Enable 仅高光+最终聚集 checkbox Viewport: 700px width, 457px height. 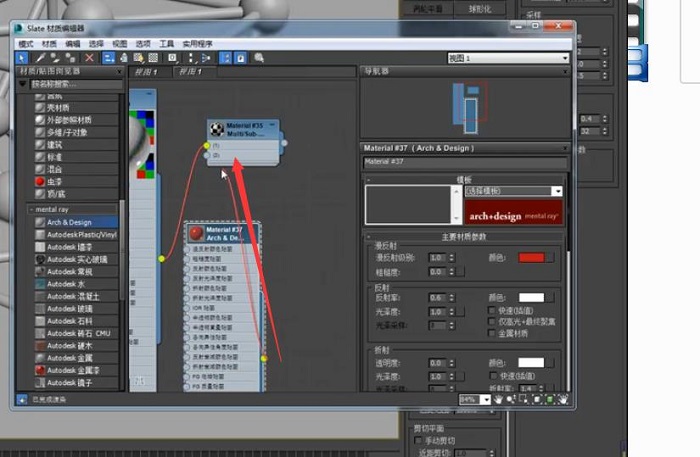click(x=492, y=321)
